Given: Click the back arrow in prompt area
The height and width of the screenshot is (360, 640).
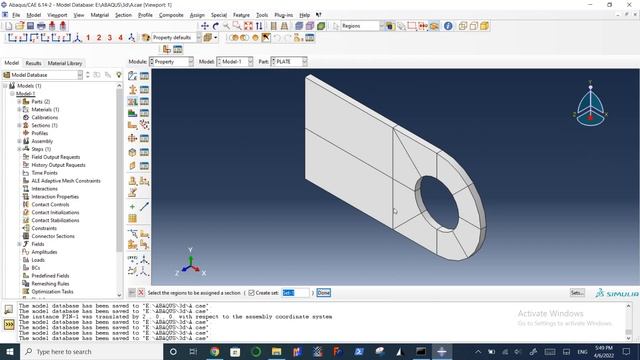Looking at the screenshot, I should click(132, 293).
